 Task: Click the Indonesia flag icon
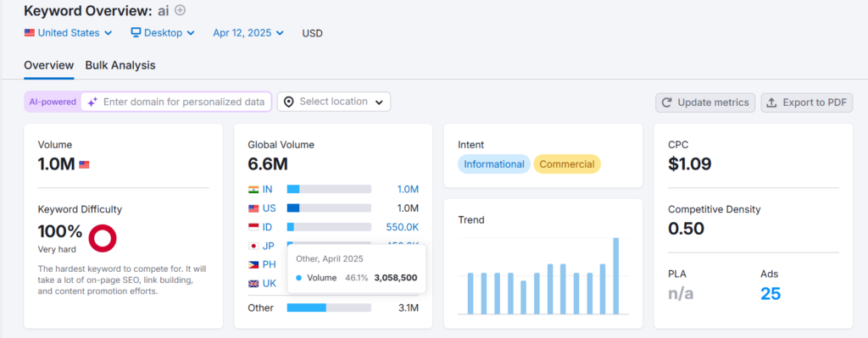(253, 227)
